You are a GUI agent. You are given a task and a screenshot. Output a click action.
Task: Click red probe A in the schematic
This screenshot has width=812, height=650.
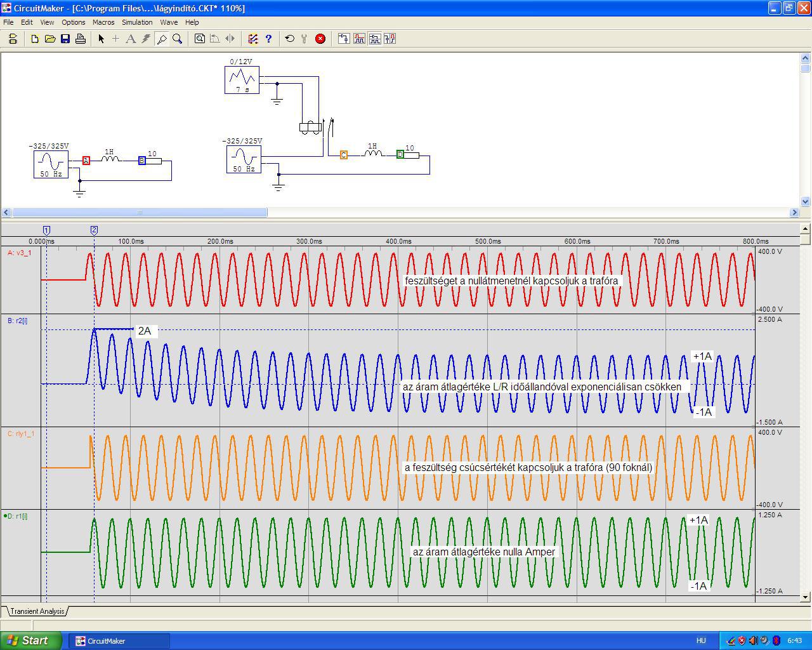86,161
